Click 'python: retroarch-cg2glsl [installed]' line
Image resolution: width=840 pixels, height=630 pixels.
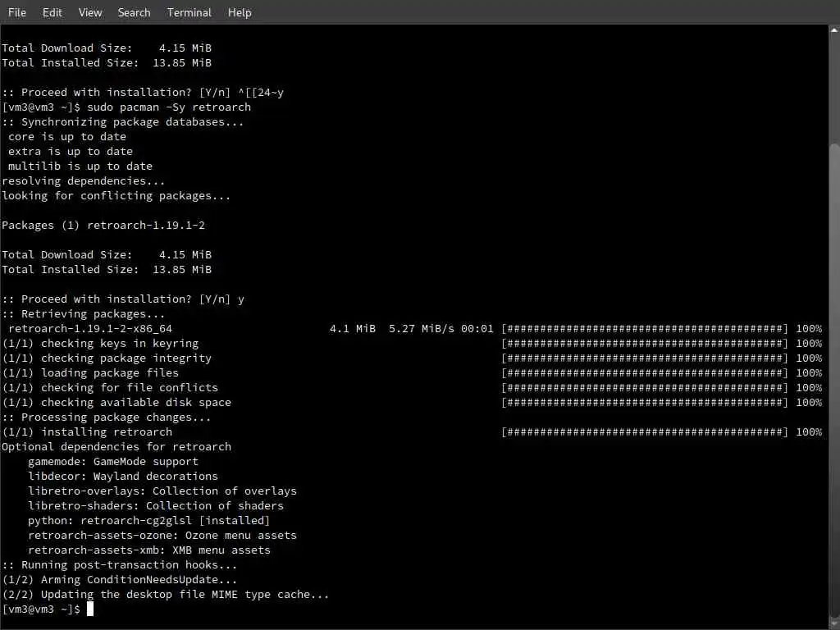pos(149,521)
